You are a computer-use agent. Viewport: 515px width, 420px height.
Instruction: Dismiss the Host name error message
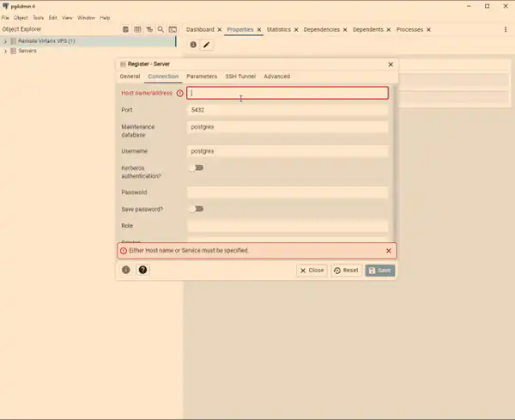click(x=389, y=251)
